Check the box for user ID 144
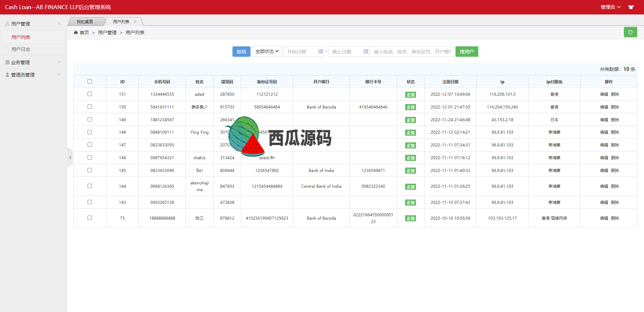This screenshot has width=644, height=312. coord(90,186)
